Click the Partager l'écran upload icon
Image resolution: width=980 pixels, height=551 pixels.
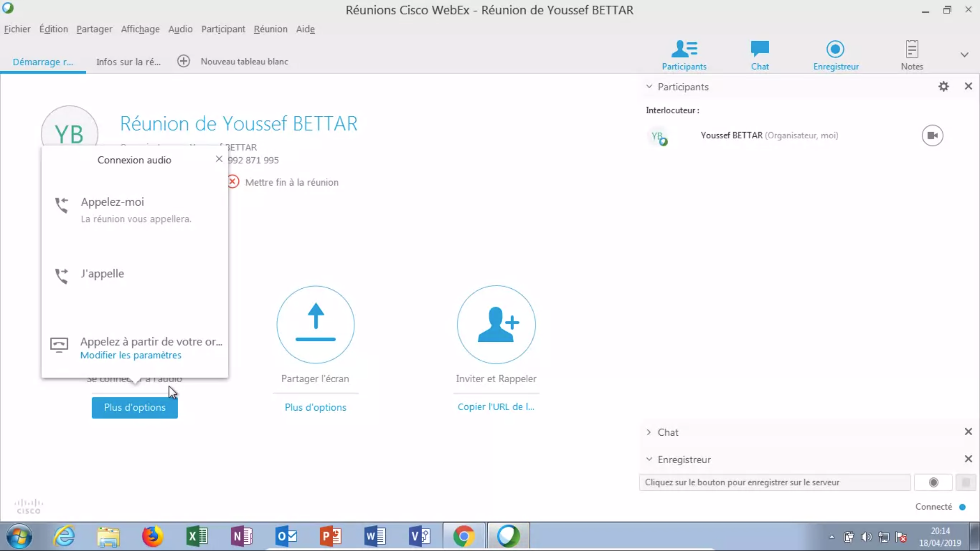(x=315, y=324)
